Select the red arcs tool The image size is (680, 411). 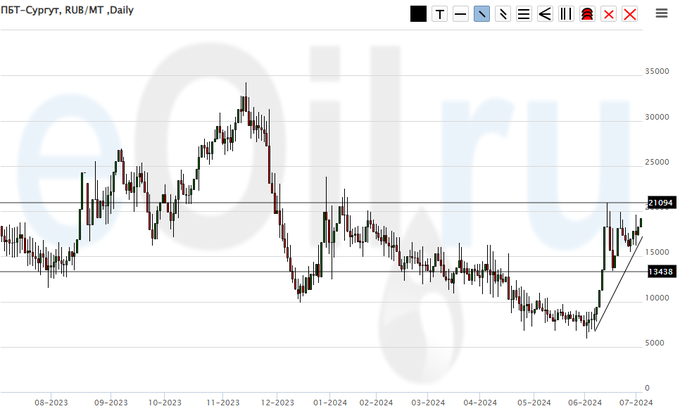[x=587, y=14]
